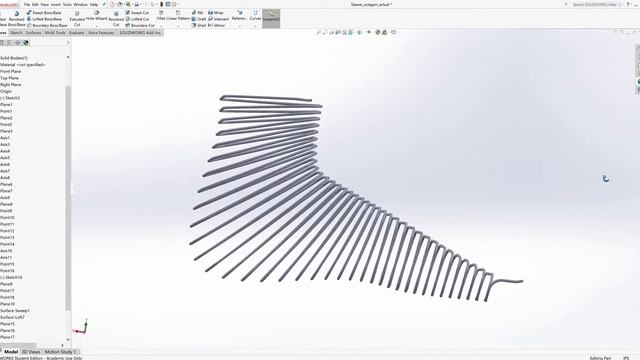640x360 pixels.
Task: Open the Help menu
Action: pos(94,4)
